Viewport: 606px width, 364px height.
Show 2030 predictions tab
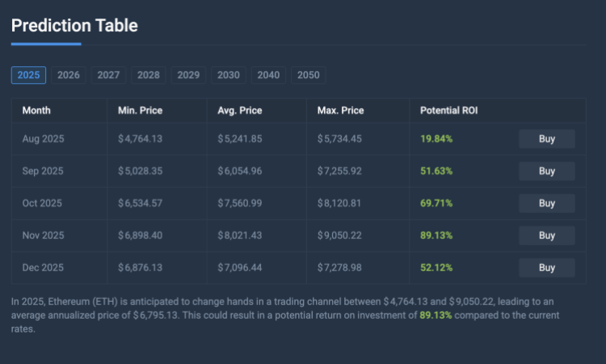229,75
